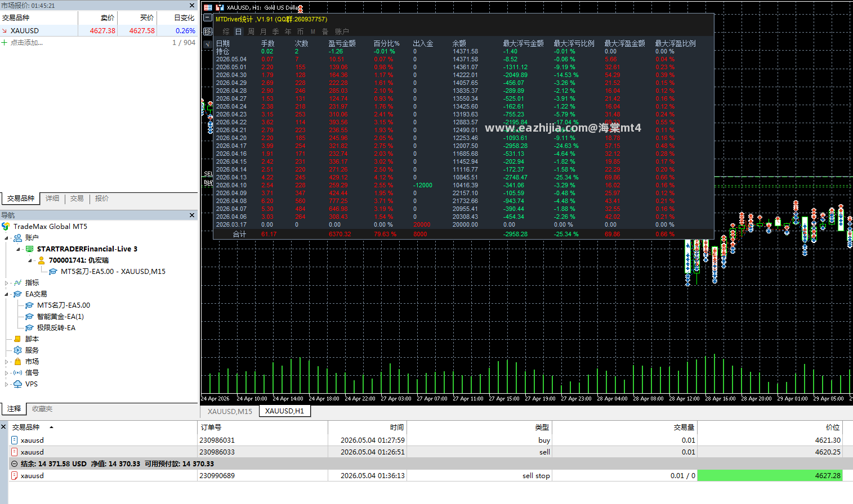
Task: Switch to the 详细 tab in Market Watch
Action: [x=52, y=199]
